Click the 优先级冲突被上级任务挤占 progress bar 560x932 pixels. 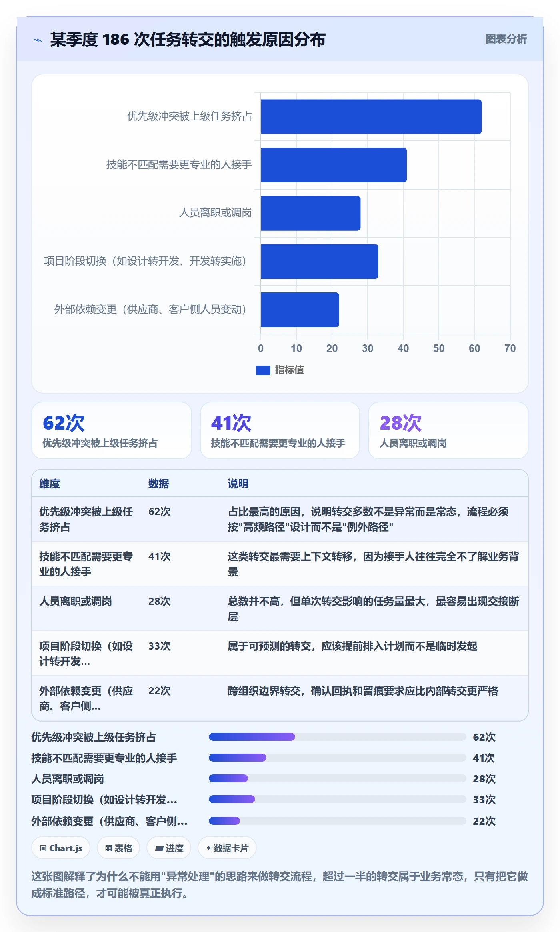[338, 737]
